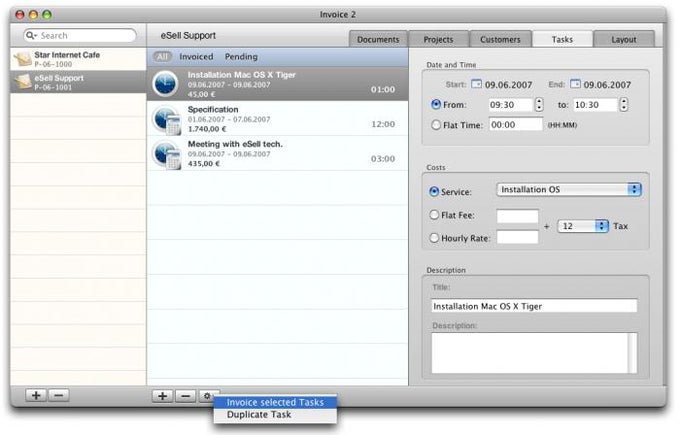
Task: Open the gear action menu below task list
Action: click(x=207, y=396)
